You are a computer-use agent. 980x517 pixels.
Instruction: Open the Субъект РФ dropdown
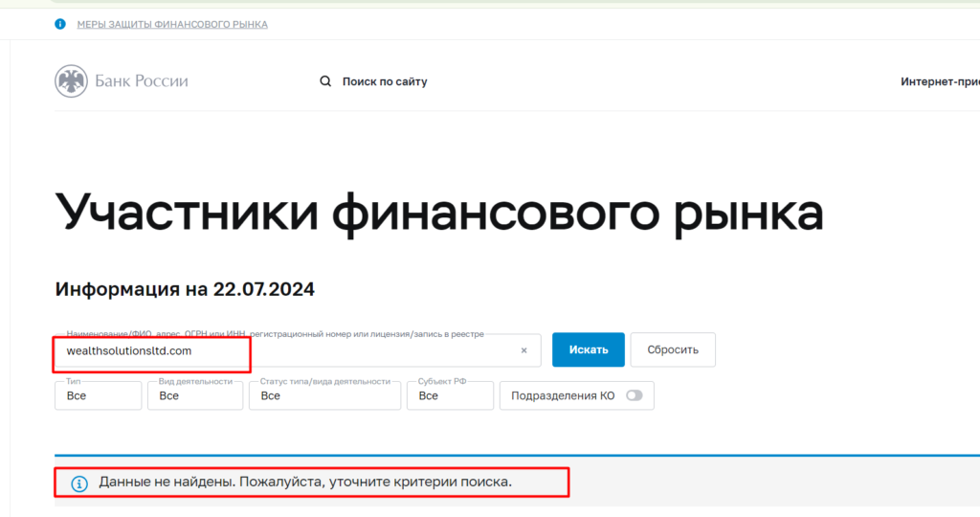(450, 395)
